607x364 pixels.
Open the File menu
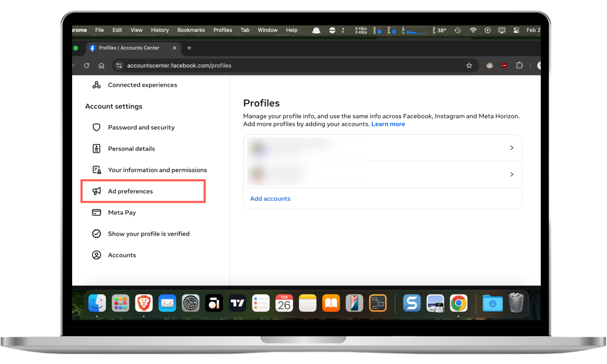tap(99, 30)
